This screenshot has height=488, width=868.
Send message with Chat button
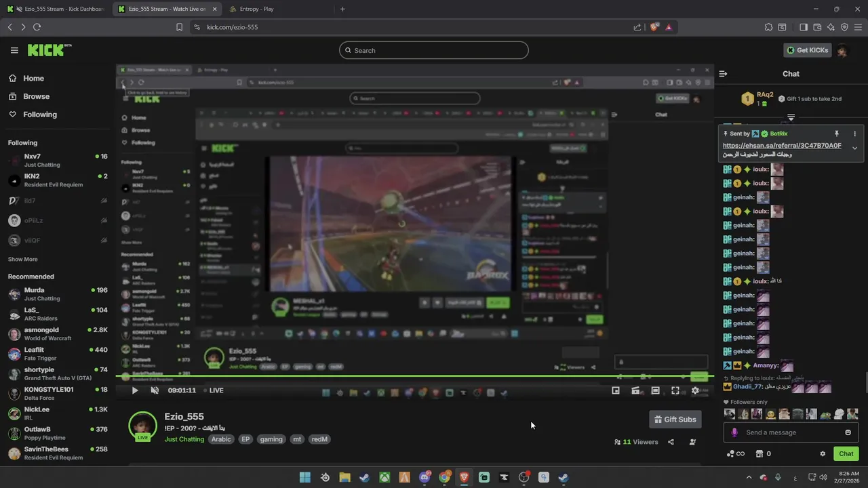pos(846,454)
